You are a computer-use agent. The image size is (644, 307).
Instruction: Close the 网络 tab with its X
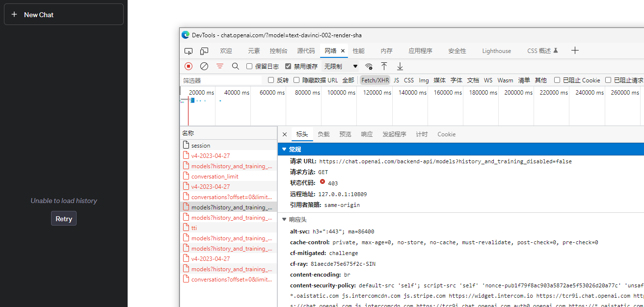click(343, 51)
